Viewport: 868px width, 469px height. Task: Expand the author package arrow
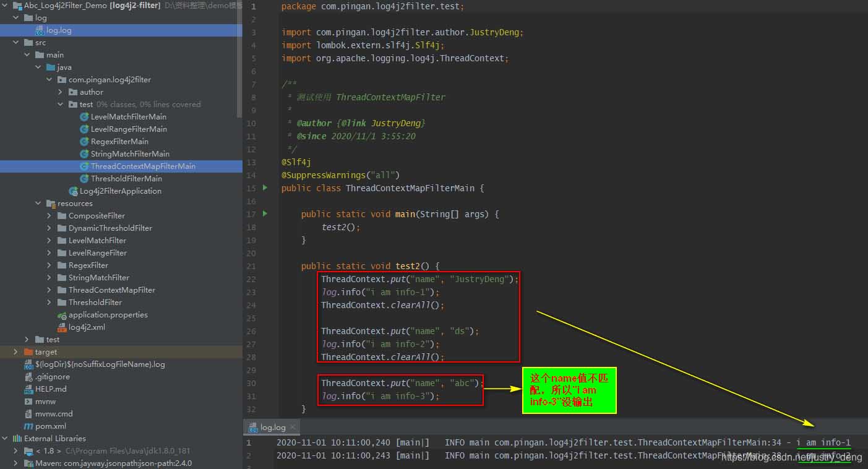61,92
